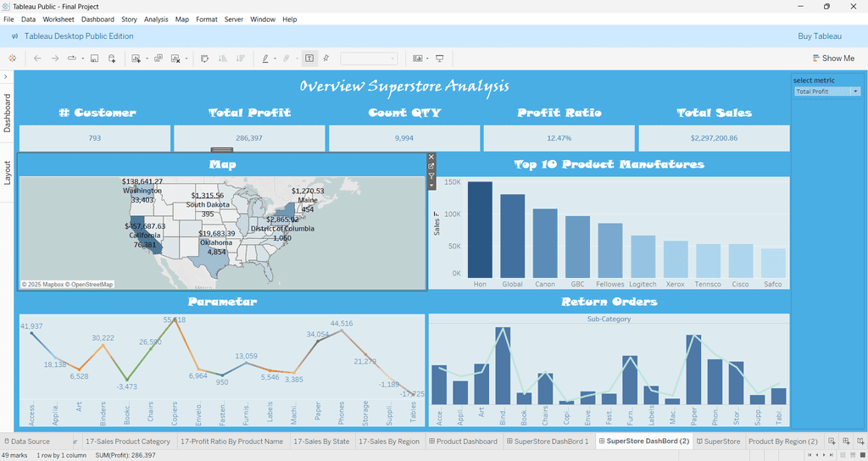Click the Highlight pen toolbar icon

click(x=265, y=58)
